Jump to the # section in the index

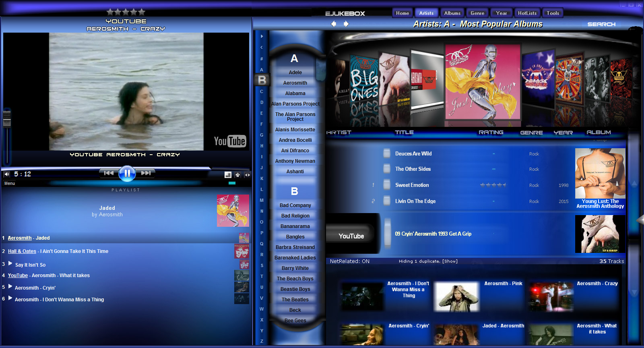click(x=262, y=59)
